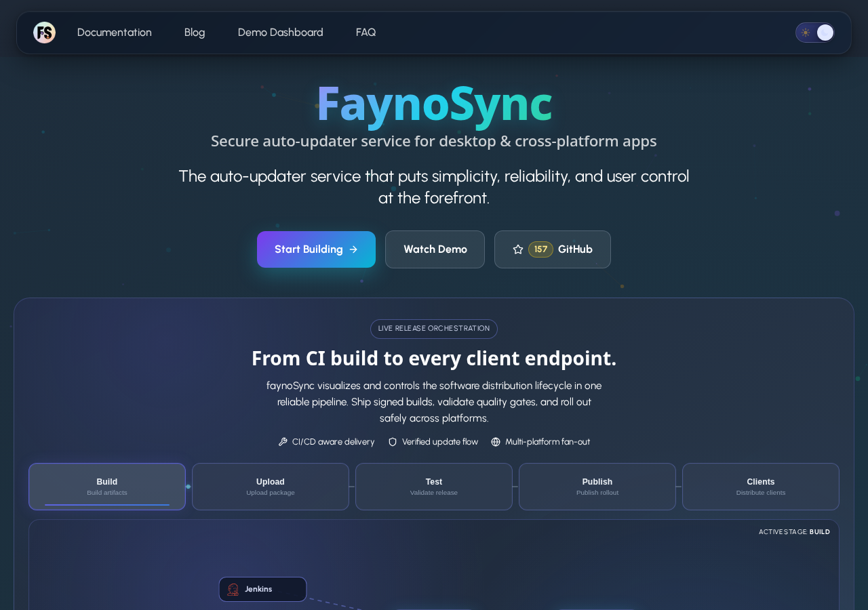Click the star icon beside GitHub count
This screenshot has width=868, height=610.
pos(518,249)
